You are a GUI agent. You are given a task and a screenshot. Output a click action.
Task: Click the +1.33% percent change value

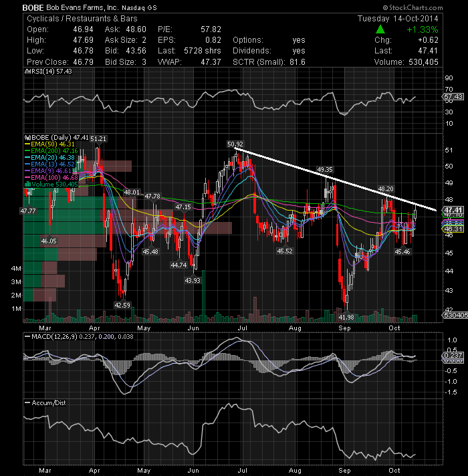422,29
